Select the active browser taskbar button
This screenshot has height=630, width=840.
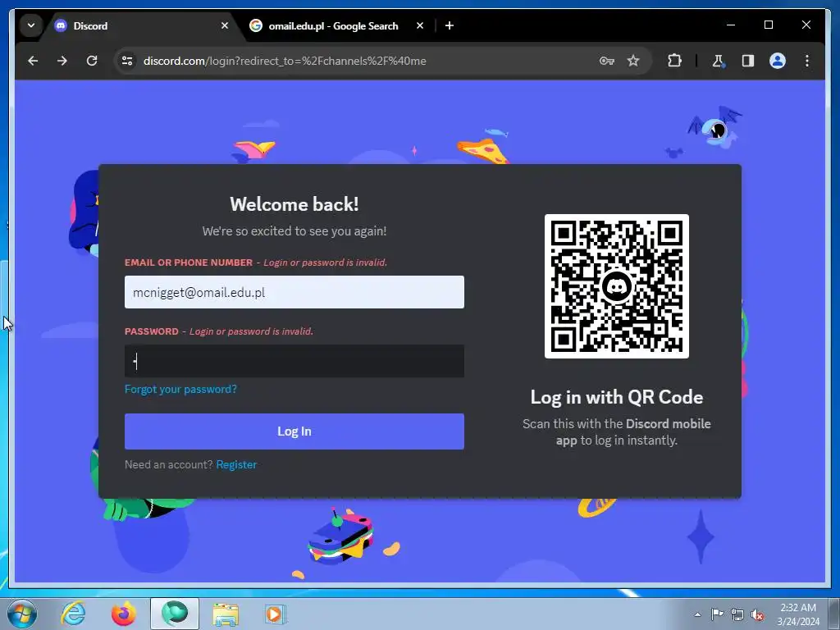click(x=175, y=614)
